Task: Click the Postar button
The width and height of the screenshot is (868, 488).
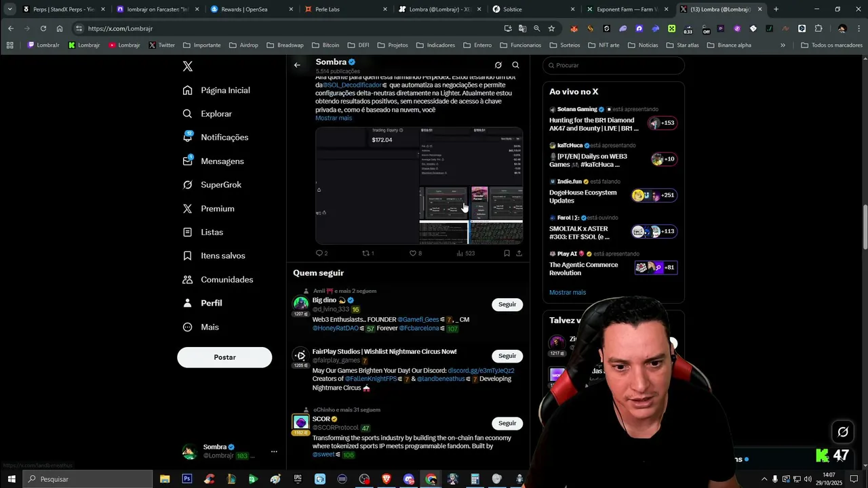Action: 224,357
